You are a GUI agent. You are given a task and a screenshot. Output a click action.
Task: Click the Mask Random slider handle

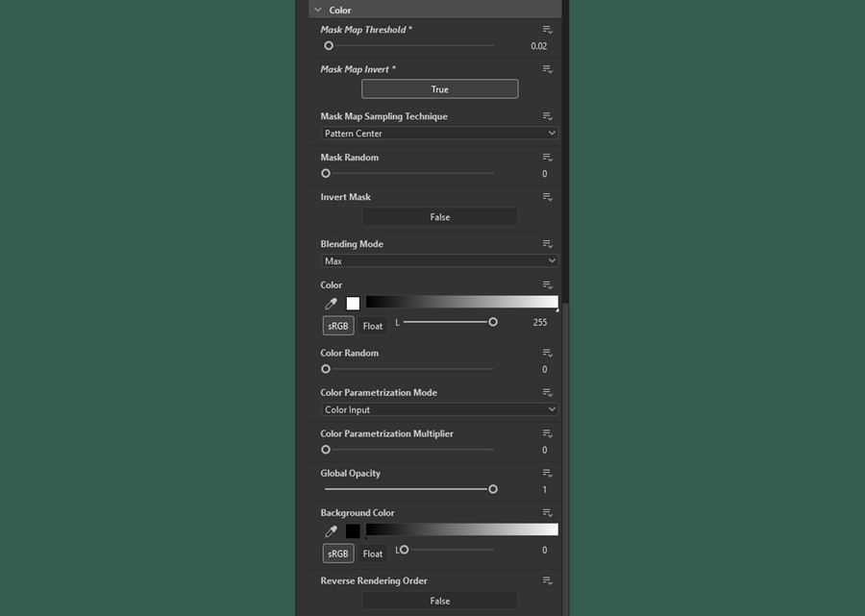pyautogui.click(x=326, y=173)
